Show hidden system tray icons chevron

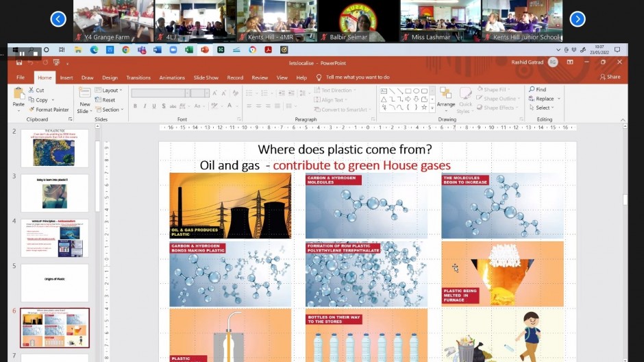pyautogui.click(x=558, y=50)
